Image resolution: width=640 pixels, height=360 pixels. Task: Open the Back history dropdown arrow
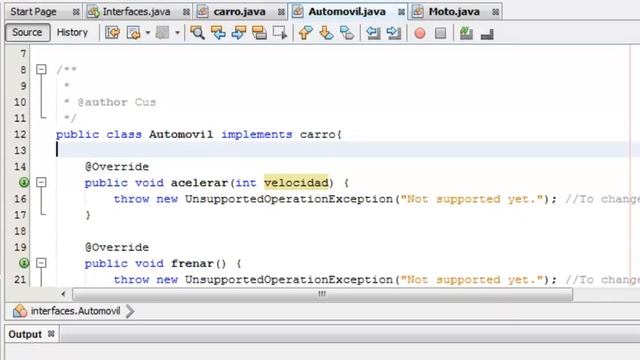(147, 33)
